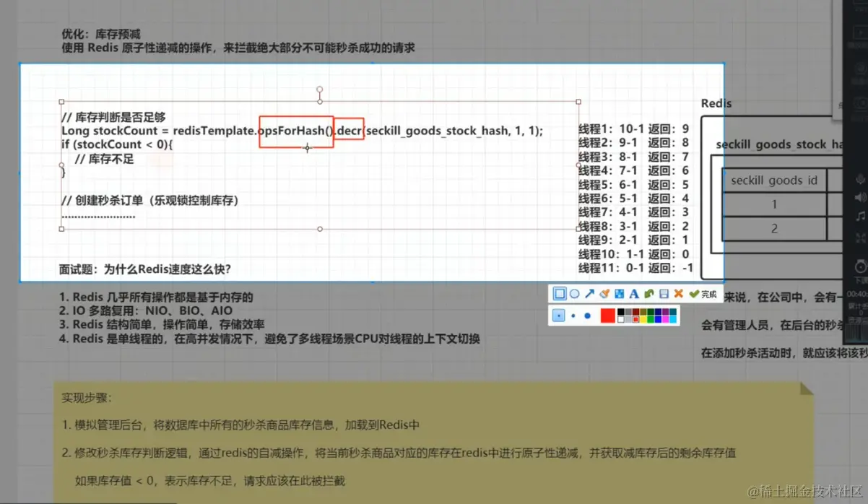Click the yellow note's step 1 line

tap(240, 425)
